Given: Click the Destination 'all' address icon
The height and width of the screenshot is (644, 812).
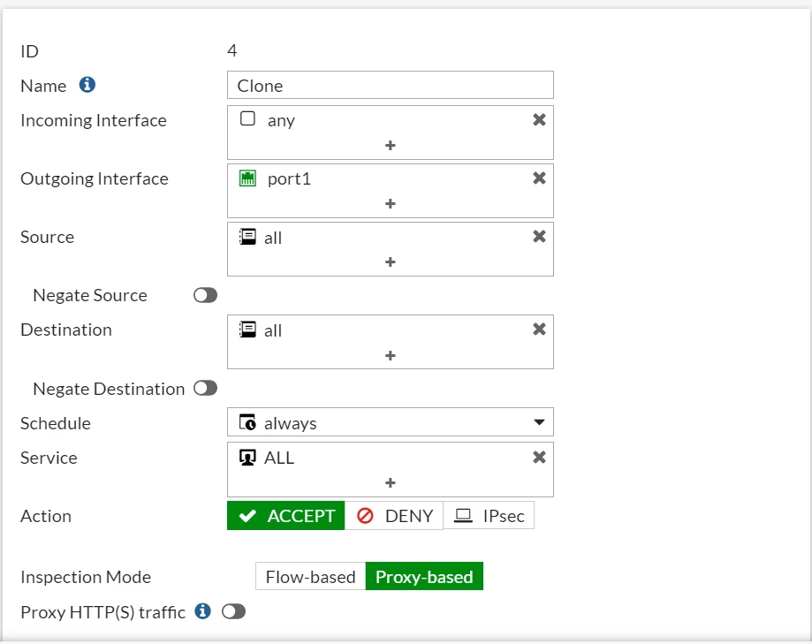Looking at the screenshot, I should point(247,330).
